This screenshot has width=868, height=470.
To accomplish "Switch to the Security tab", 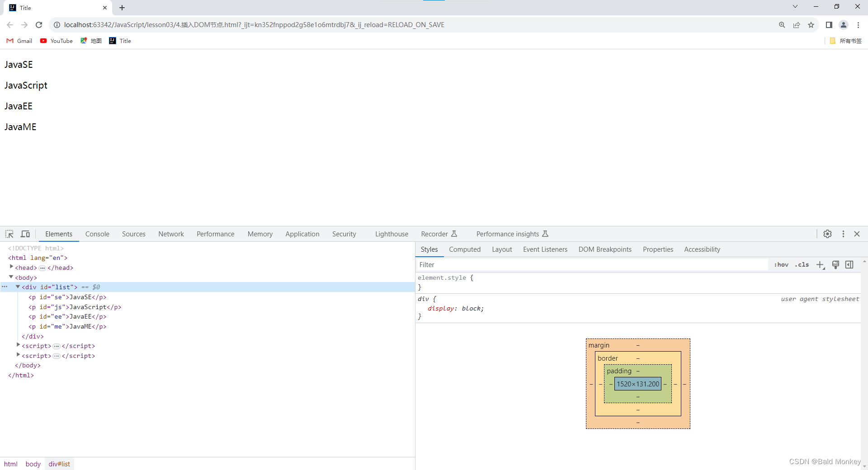I will 344,234.
